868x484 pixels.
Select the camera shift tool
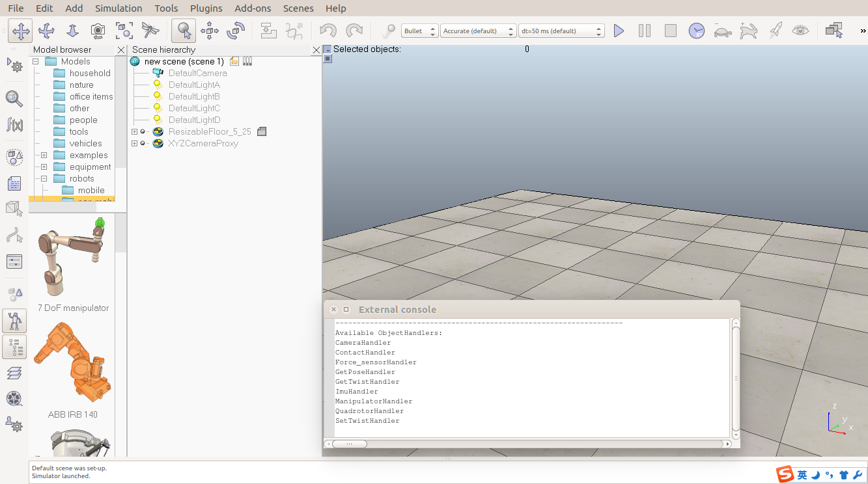point(72,31)
